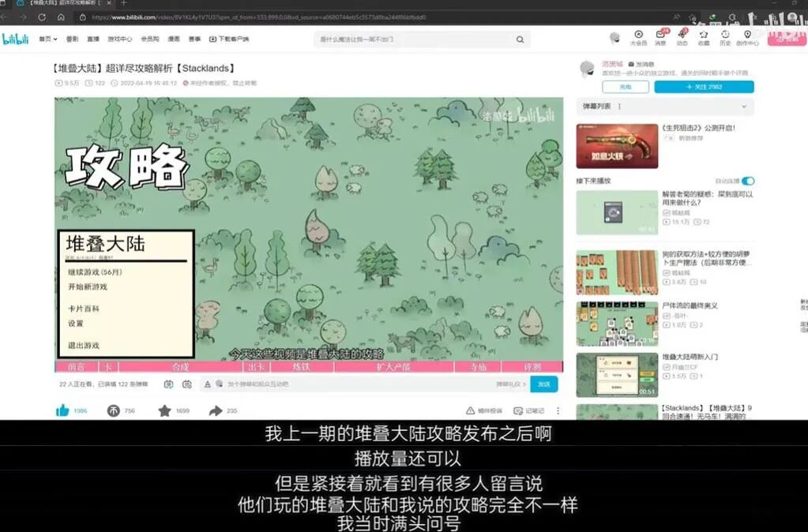Favorite the video with star icon
808x532 pixels.
(x=164, y=410)
